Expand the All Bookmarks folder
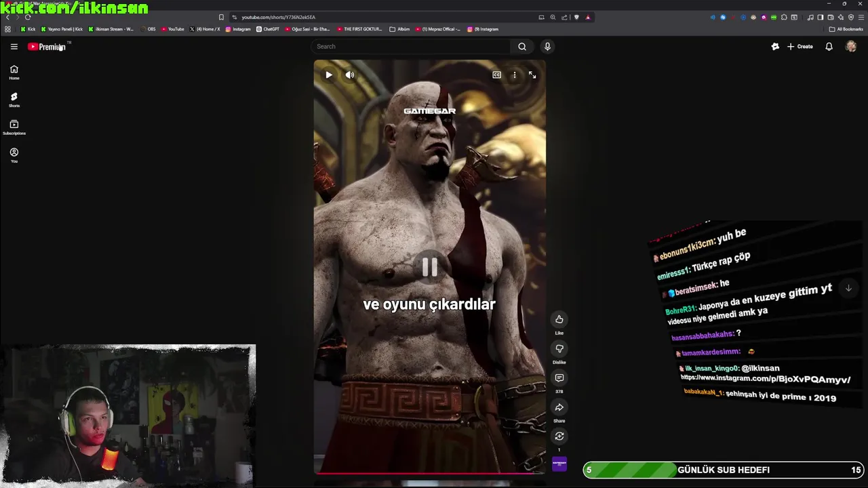Screen dimensions: 868x488 846,29
